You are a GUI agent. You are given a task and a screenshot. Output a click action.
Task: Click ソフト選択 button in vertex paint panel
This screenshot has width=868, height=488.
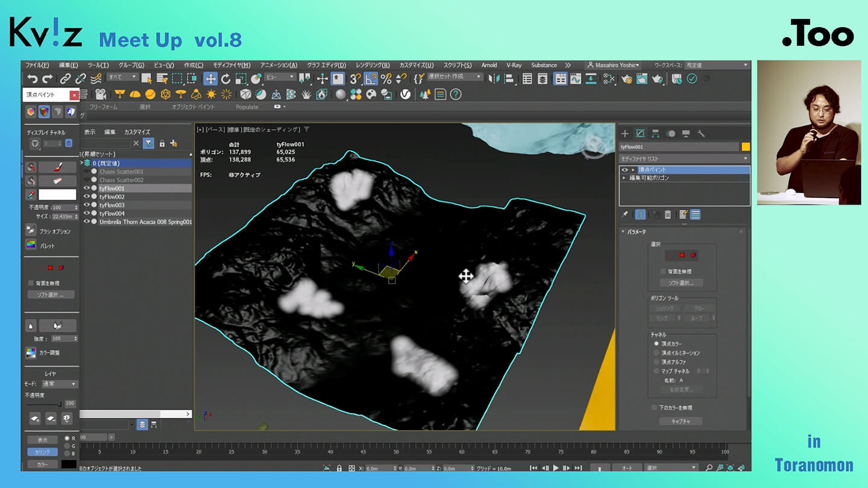click(51, 295)
